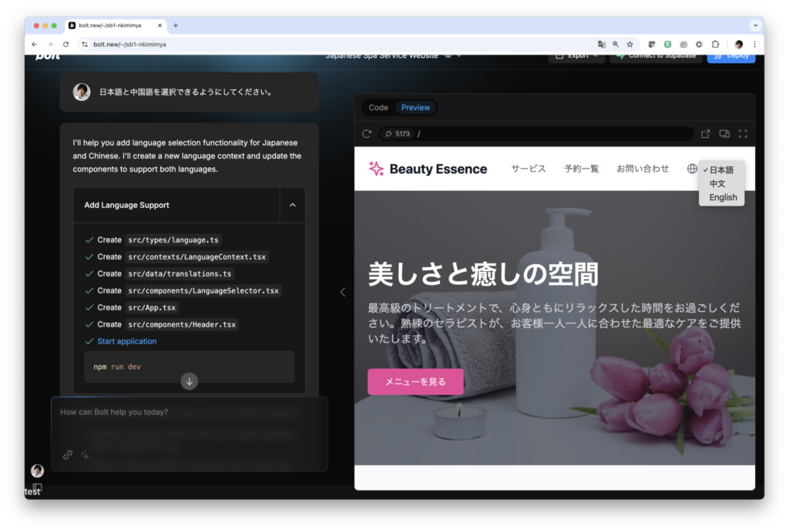Choose 中文 from the language menu
Image resolution: width=789 pixels, height=532 pixels.
717,184
